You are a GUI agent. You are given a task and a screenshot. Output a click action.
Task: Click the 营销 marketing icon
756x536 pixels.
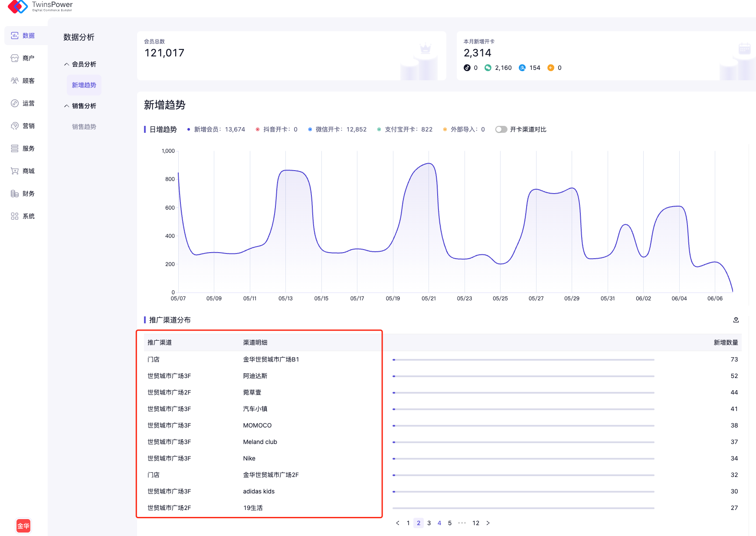click(15, 126)
